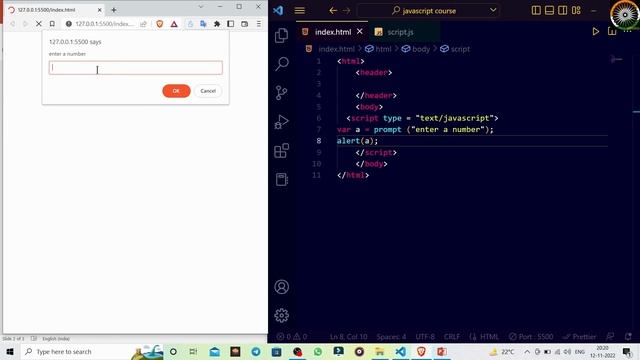Viewport: 640px width, 360px height.
Task: Toggle the primary side bar layout icon
Action: pyautogui.click(x=536, y=11)
